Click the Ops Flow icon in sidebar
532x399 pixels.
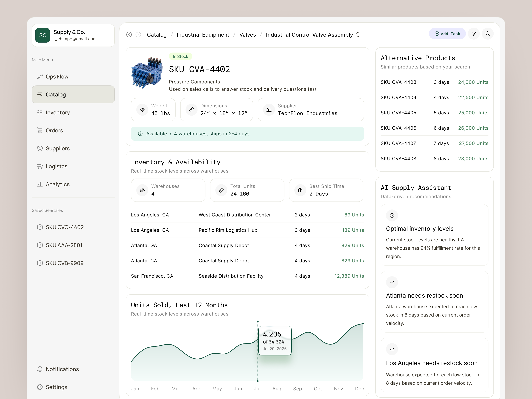(40, 77)
